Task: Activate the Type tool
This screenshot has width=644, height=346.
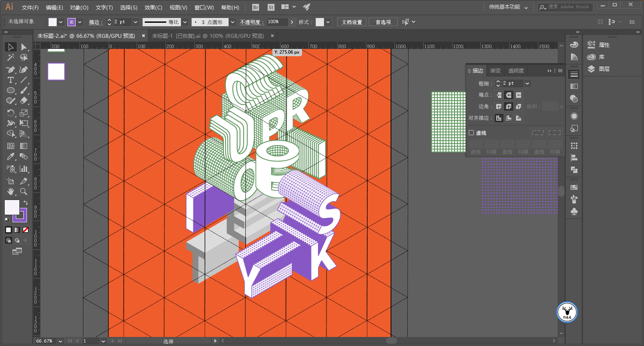Action: pos(11,80)
